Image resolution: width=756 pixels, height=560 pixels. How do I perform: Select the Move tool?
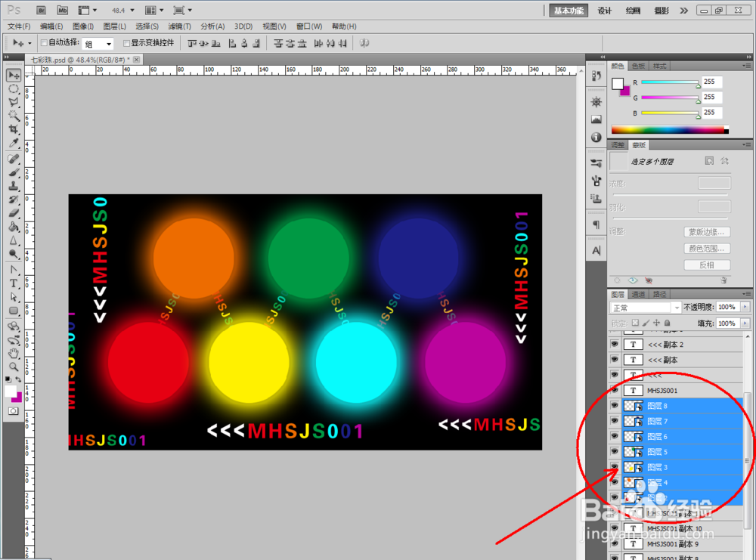14,75
